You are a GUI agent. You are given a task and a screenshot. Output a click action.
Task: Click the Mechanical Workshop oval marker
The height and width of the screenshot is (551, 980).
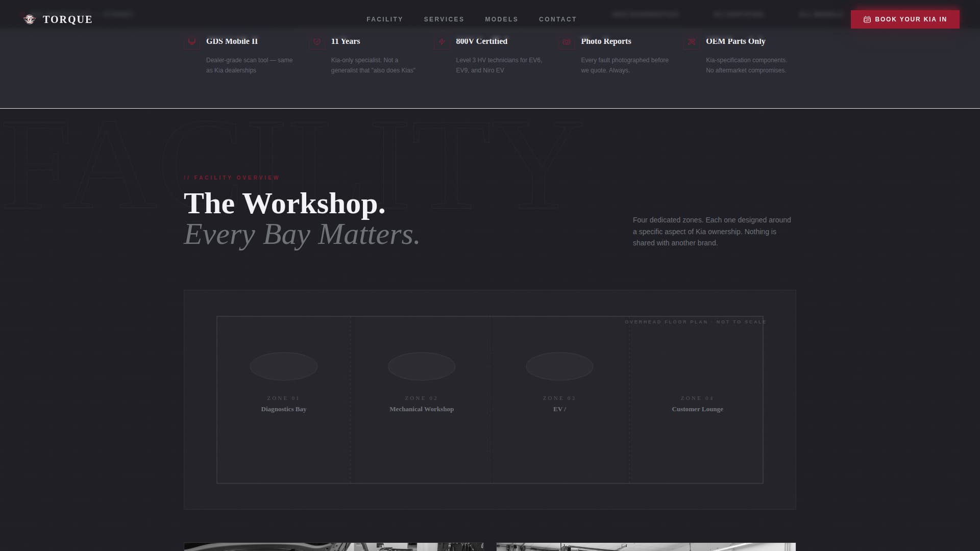(421, 366)
